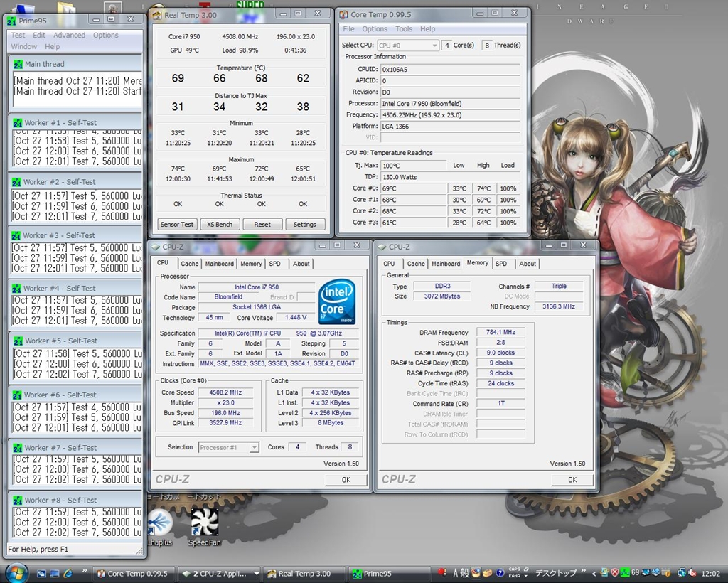Launch Internet Explorer from Quick Launch
Viewport: 728px width, 583px height.
point(68,573)
